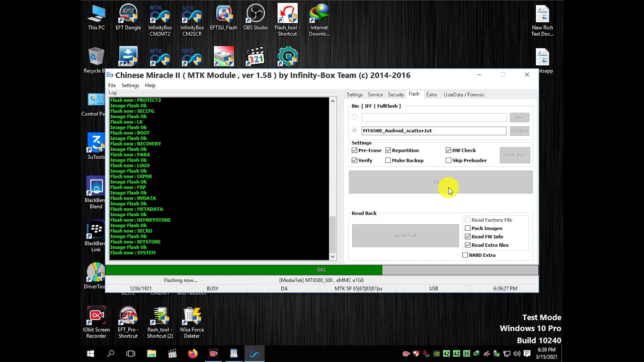644x362 pixels.
Task: Click the Read Full button
Action: (406, 236)
